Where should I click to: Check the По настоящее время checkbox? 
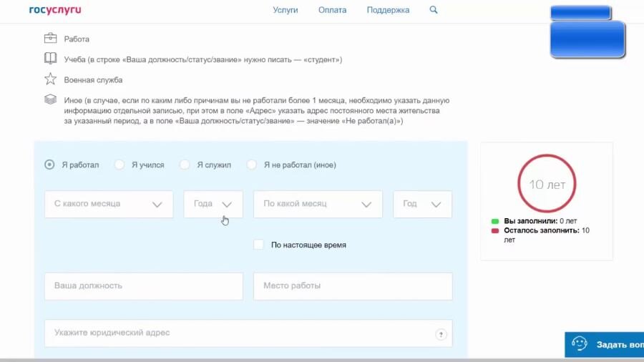[x=258, y=245]
